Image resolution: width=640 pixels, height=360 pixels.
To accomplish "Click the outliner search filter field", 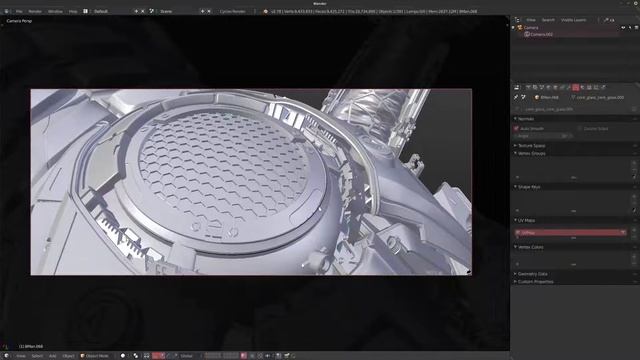I will 619,20.
